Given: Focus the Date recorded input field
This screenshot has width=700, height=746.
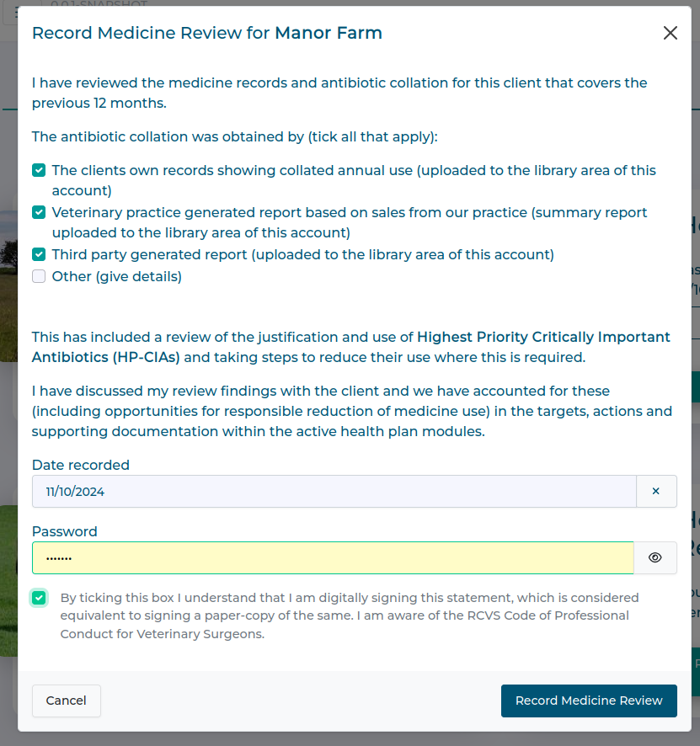Looking at the screenshot, I should pyautogui.click(x=334, y=492).
